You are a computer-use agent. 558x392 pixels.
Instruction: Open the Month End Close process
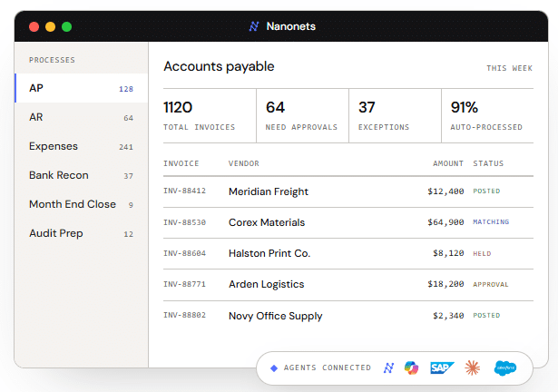[x=82, y=204]
